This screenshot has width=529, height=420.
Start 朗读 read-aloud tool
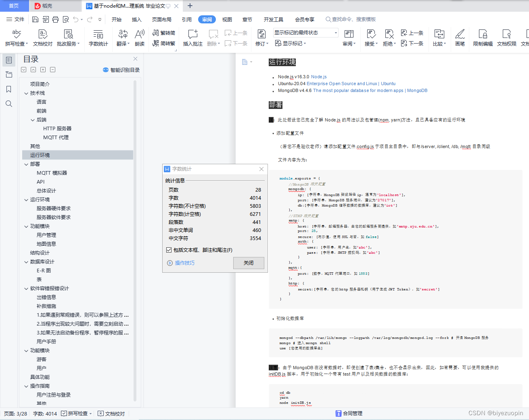[140, 38]
